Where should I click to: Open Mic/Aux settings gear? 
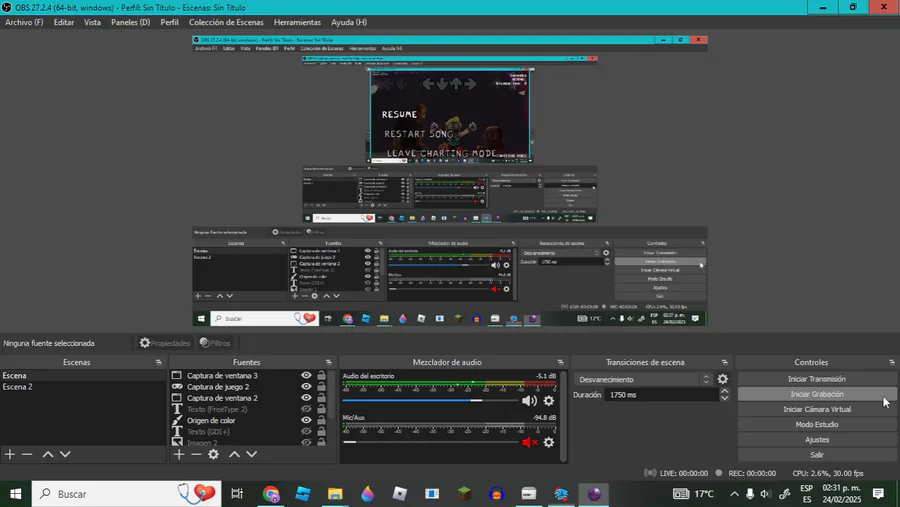pyautogui.click(x=549, y=442)
